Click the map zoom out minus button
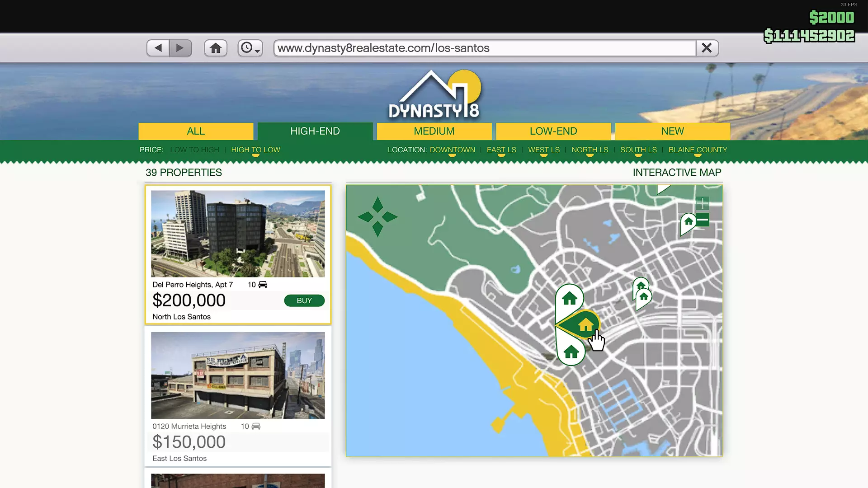 click(x=702, y=220)
